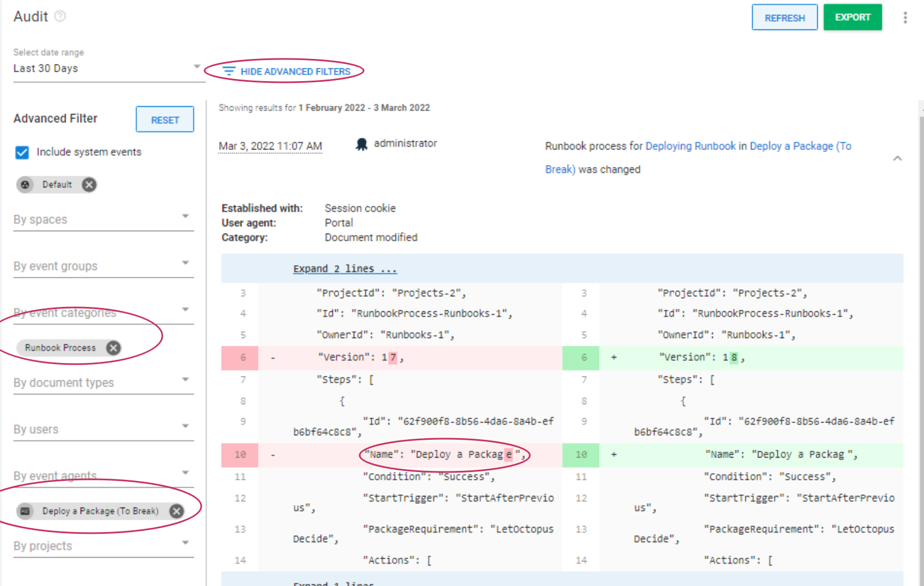Open the By document types dropdown
This screenshot has height=586, width=924.
(x=186, y=379)
